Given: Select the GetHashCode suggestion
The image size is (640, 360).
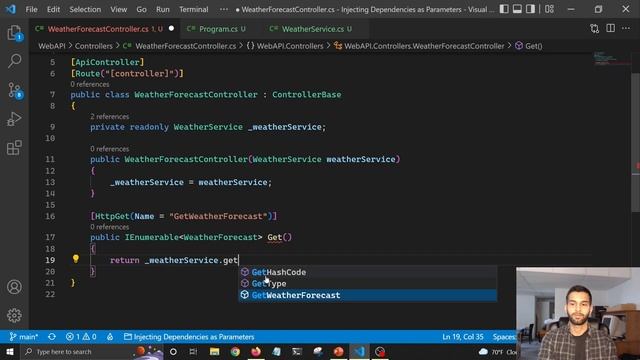Looking at the screenshot, I should [x=367, y=272].
